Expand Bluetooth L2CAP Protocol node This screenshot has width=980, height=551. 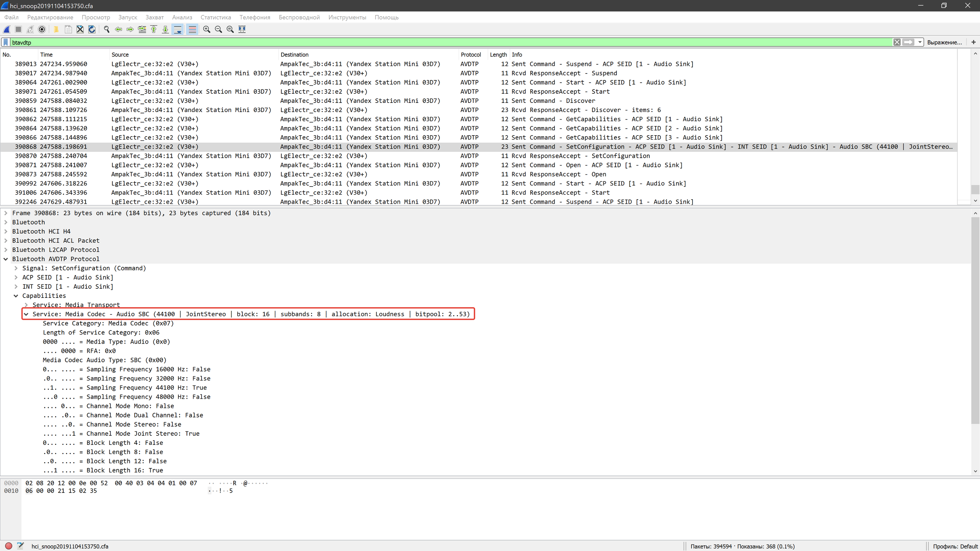click(6, 250)
